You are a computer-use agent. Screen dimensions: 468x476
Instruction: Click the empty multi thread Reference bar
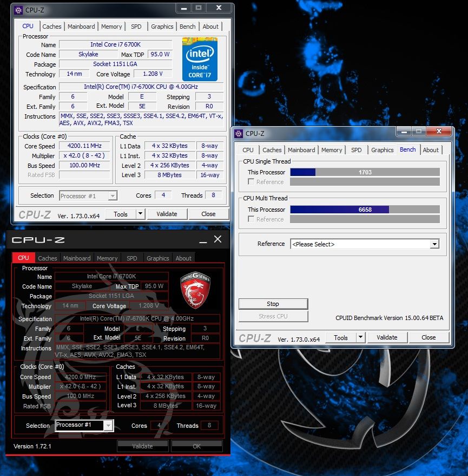click(365, 219)
